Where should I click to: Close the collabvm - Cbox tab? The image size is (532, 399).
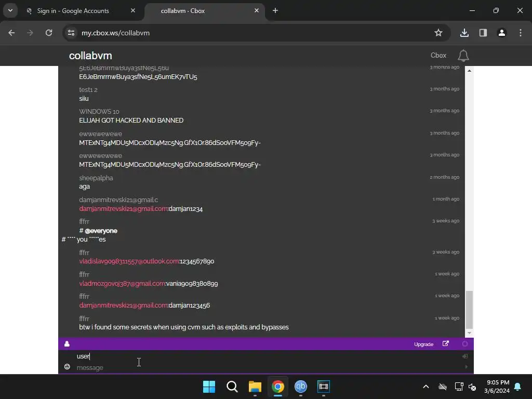[x=257, y=10]
